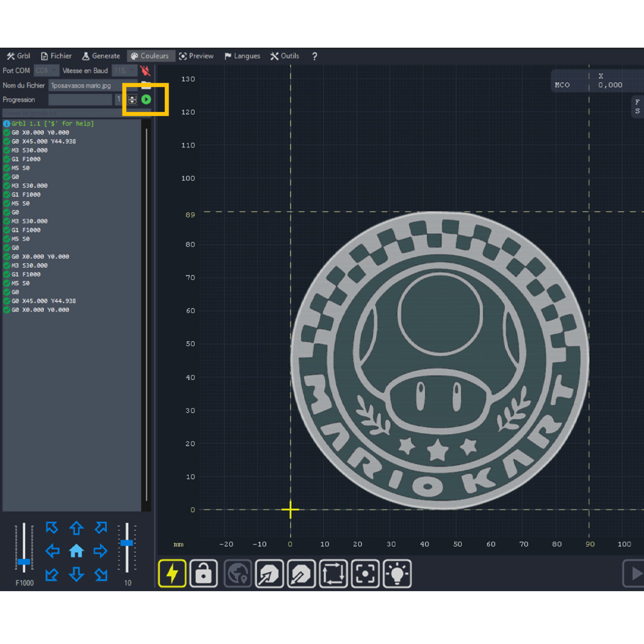Jog up-left with the diagonal arrow
This screenshot has width=644, height=644.
(x=52, y=527)
